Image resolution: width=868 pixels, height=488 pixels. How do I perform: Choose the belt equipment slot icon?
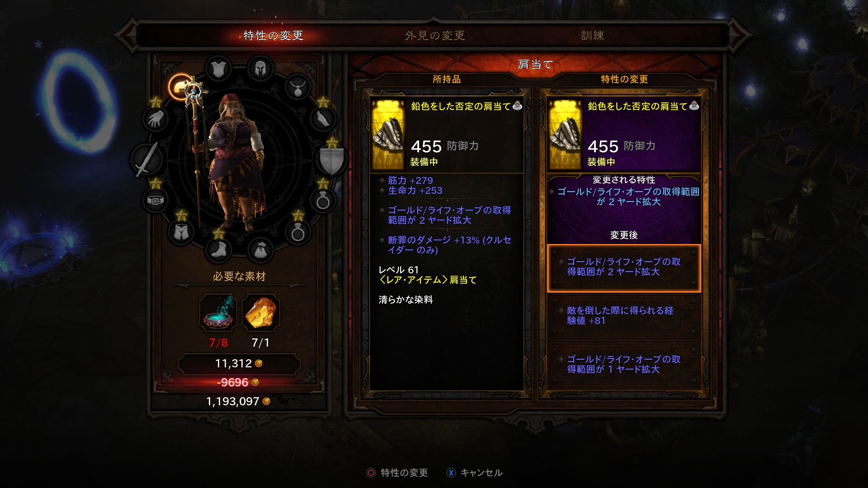155,200
